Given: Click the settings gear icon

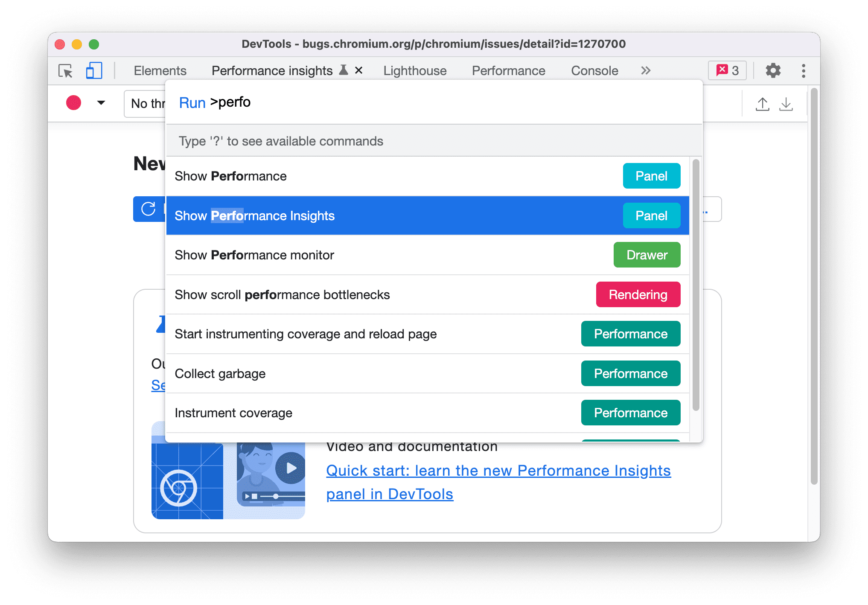Looking at the screenshot, I should pyautogui.click(x=773, y=70).
